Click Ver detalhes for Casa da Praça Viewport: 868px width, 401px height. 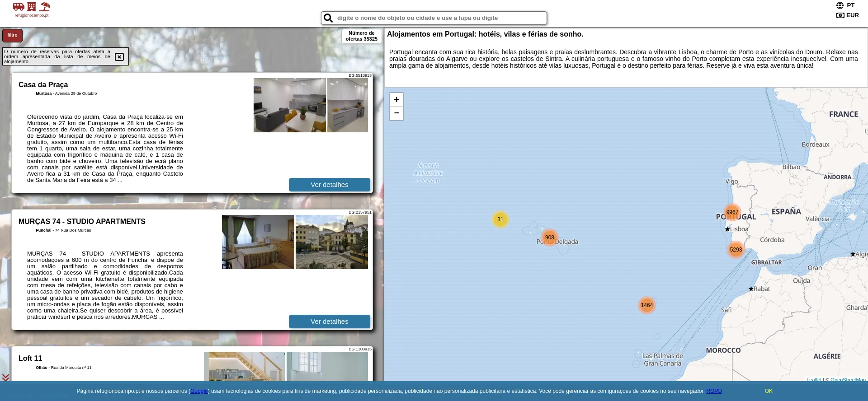click(x=330, y=185)
